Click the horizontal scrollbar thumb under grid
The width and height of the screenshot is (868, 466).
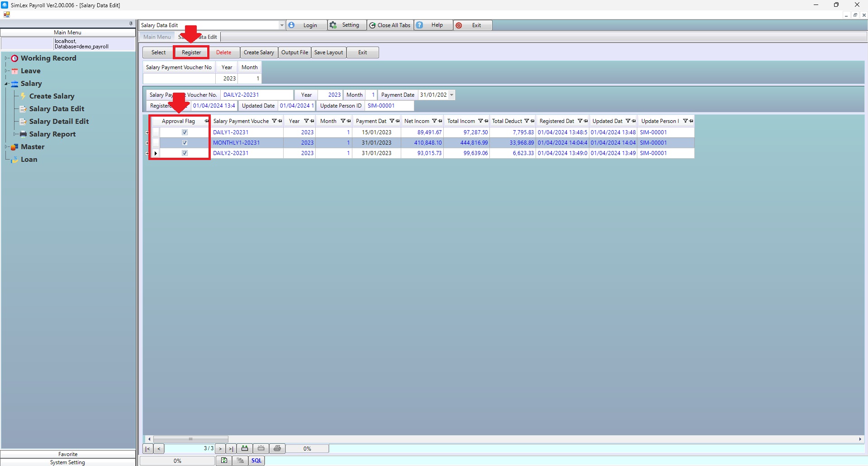190,439
